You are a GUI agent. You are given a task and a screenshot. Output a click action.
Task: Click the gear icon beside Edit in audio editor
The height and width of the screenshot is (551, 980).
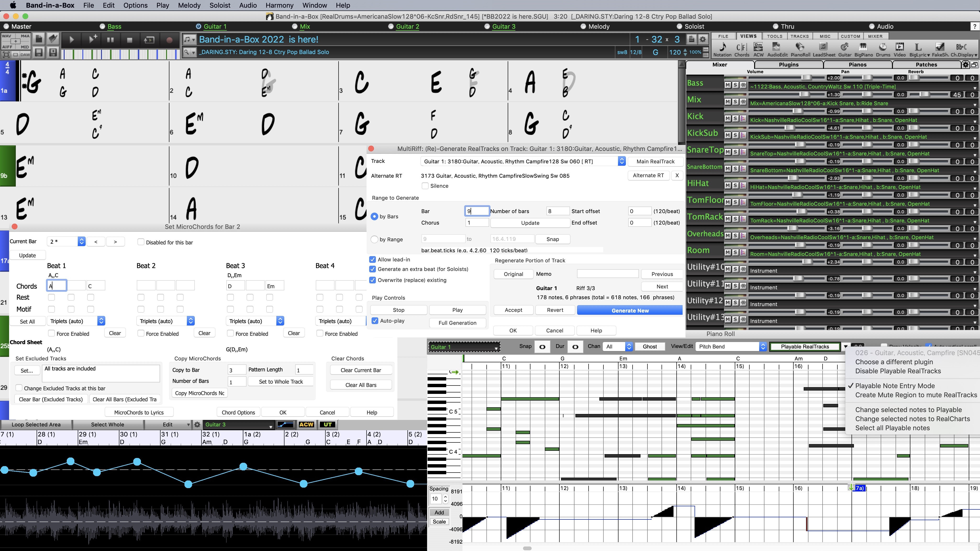197,424
